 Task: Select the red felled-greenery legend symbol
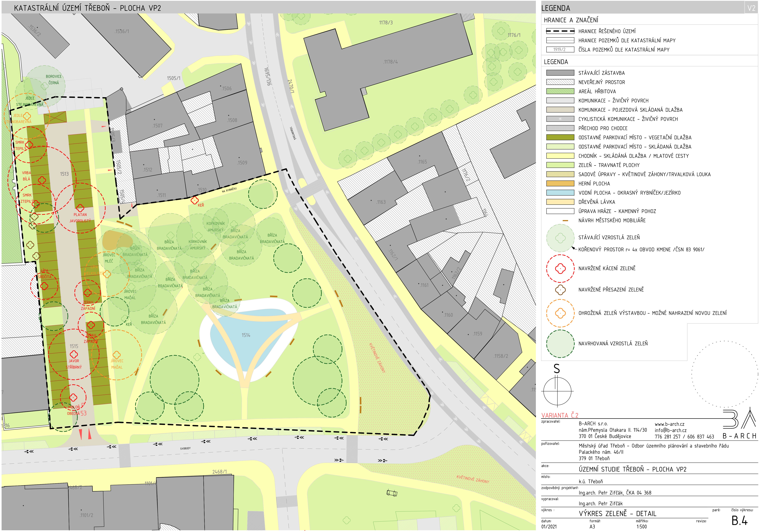(560, 268)
